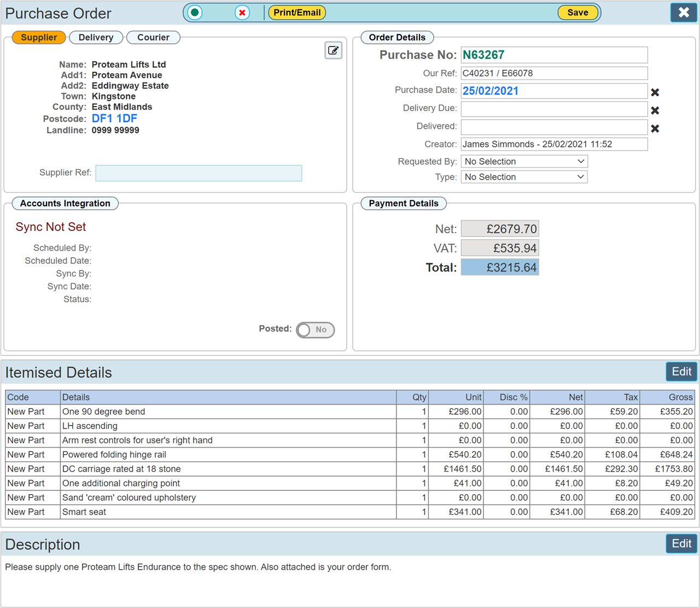Click the 'Sync Not Set' status text

(x=51, y=227)
